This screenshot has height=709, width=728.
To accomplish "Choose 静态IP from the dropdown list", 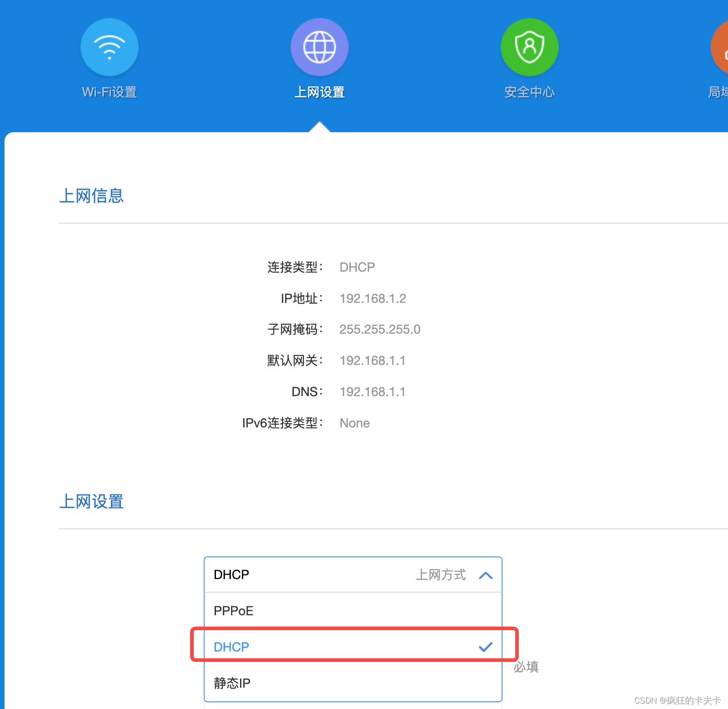I will [x=353, y=683].
